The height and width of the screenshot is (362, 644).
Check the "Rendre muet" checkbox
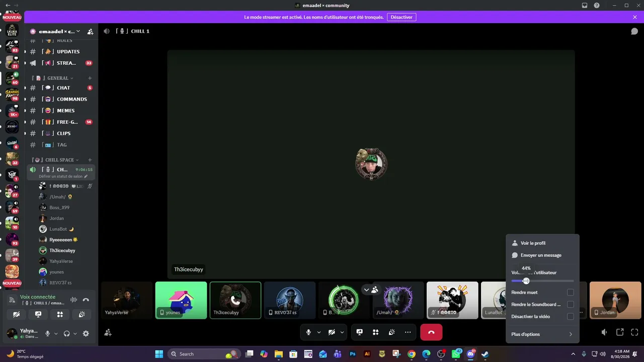[571, 292]
